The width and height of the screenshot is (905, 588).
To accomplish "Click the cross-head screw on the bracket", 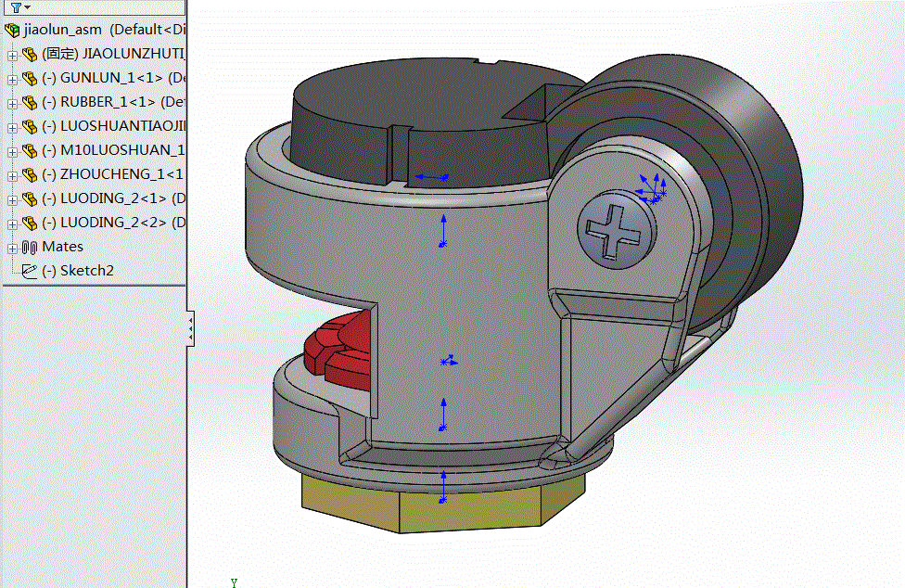I will [616, 229].
